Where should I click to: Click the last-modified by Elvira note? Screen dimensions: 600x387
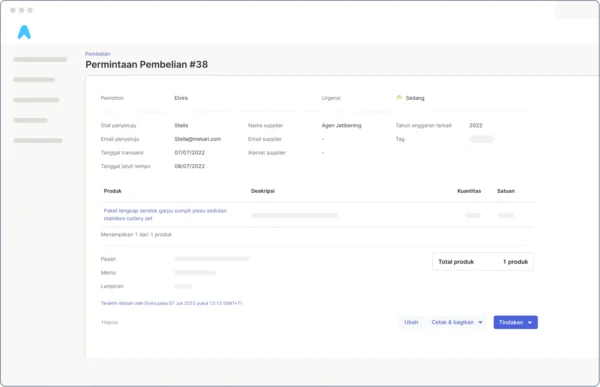171,303
